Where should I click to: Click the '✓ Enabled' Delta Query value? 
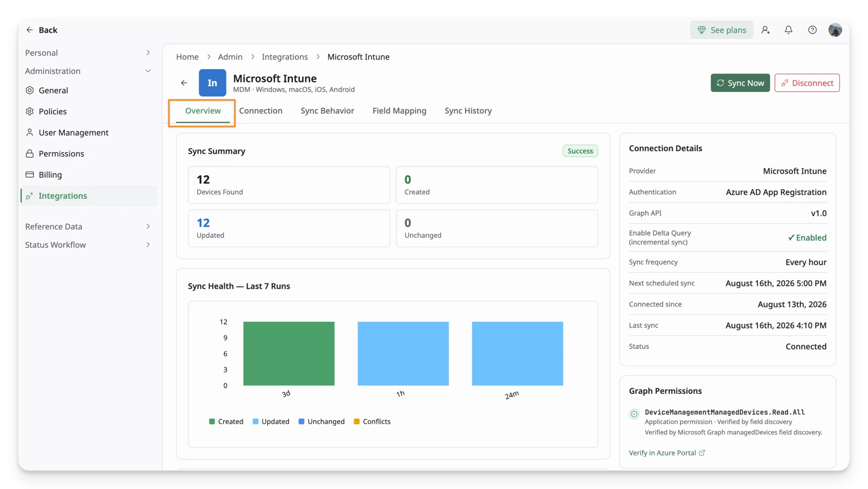point(807,238)
